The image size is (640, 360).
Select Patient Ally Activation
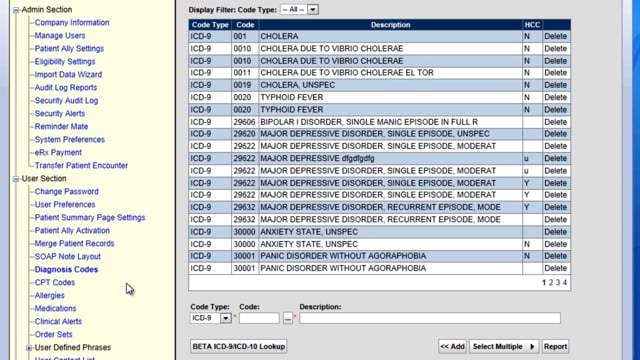click(72, 231)
